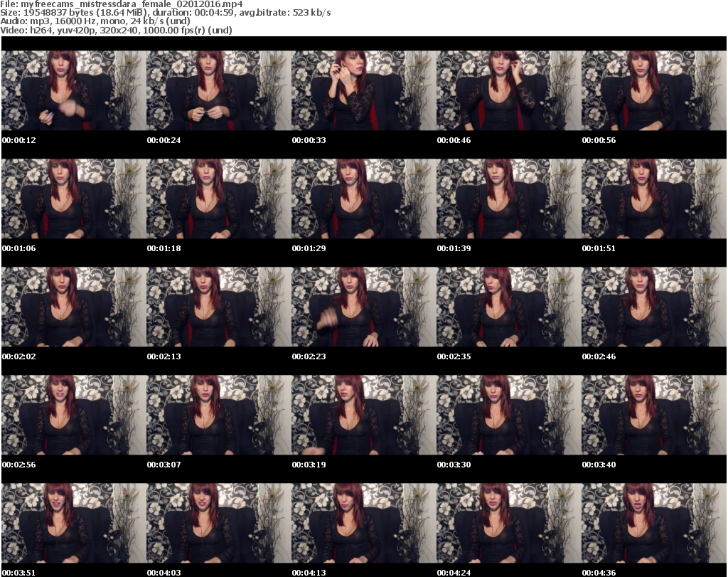Pick the preview image for 00:03:07
This screenshot has height=577, width=728.
pos(219,415)
